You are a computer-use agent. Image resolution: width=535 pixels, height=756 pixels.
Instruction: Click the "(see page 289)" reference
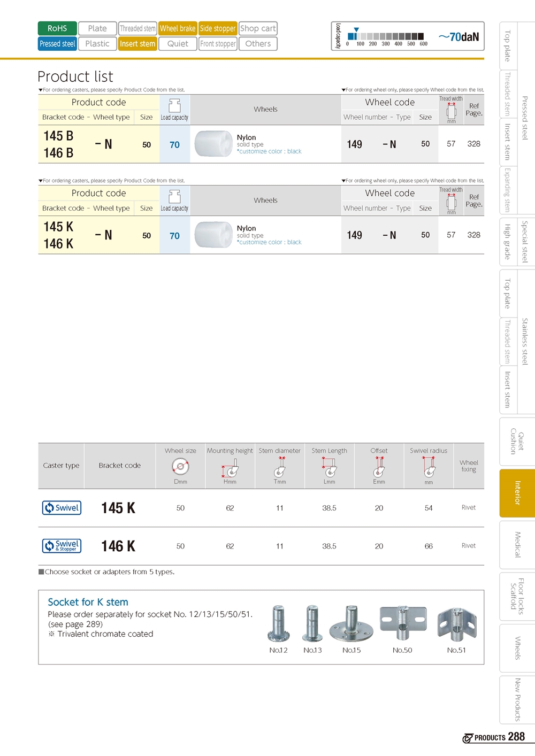tap(75, 624)
